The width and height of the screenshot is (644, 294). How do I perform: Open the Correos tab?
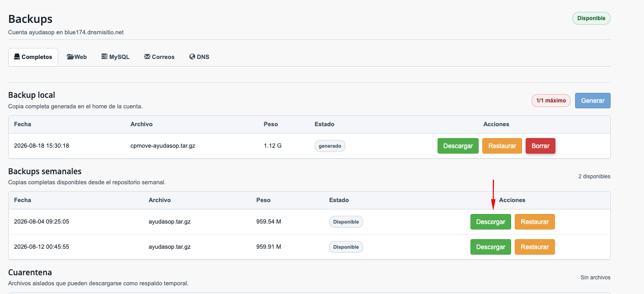coord(159,57)
